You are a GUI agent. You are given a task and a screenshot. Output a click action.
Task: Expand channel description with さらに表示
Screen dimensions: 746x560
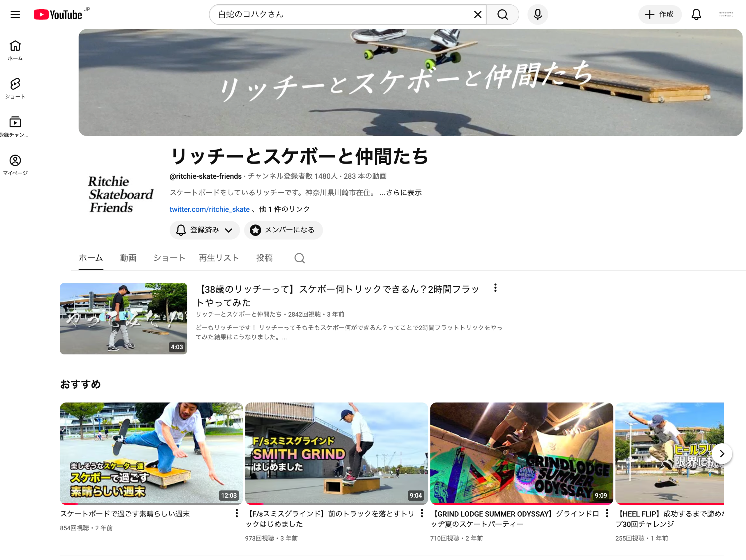[401, 193]
